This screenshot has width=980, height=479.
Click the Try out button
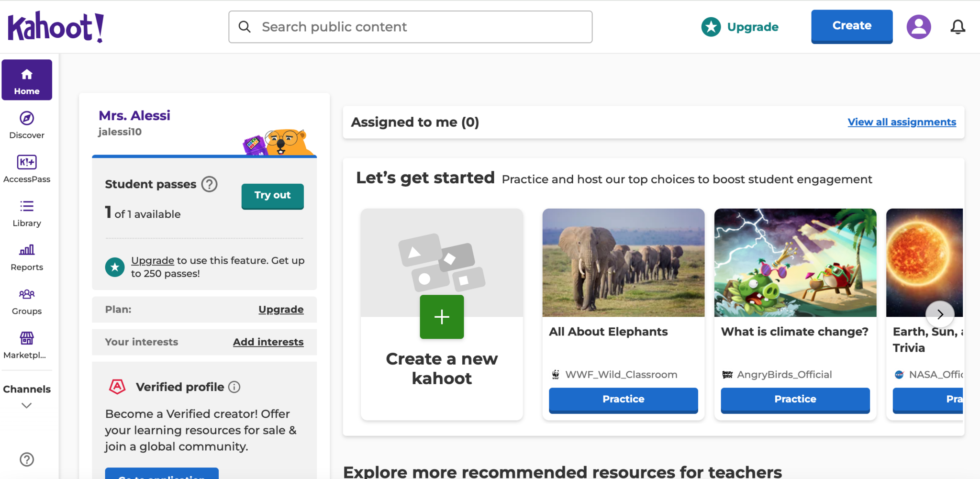272,196
